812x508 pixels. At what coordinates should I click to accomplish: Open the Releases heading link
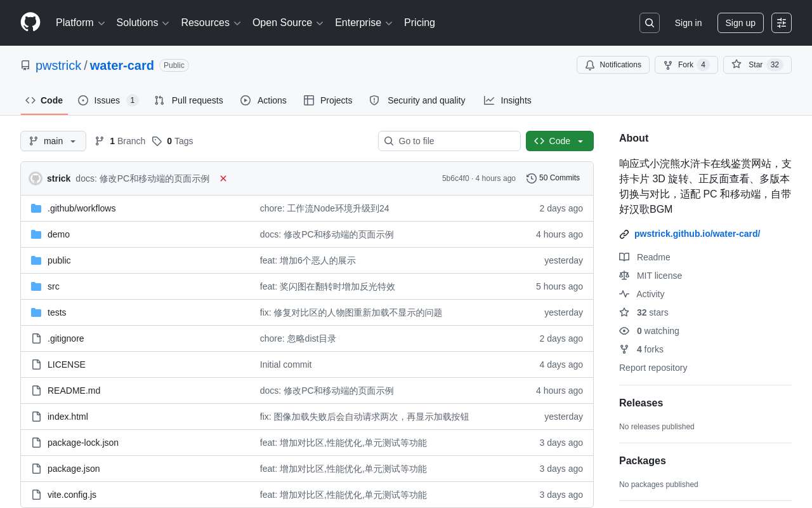[641, 403]
